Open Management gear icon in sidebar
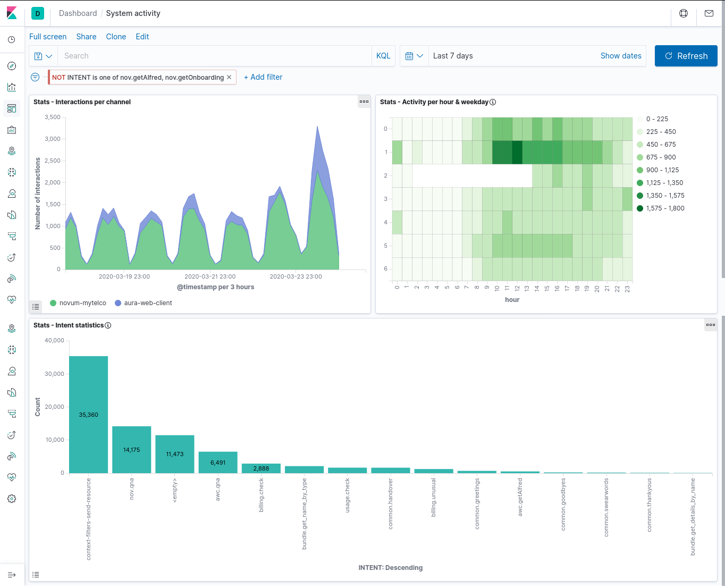Image resolution: width=725 pixels, height=588 pixels. coord(12,499)
